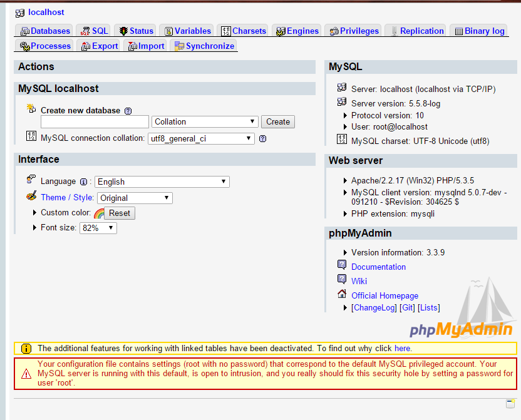This screenshot has height=420, width=521.
Task: Click the 'here' link in the yellow notice
Action: [x=402, y=349]
